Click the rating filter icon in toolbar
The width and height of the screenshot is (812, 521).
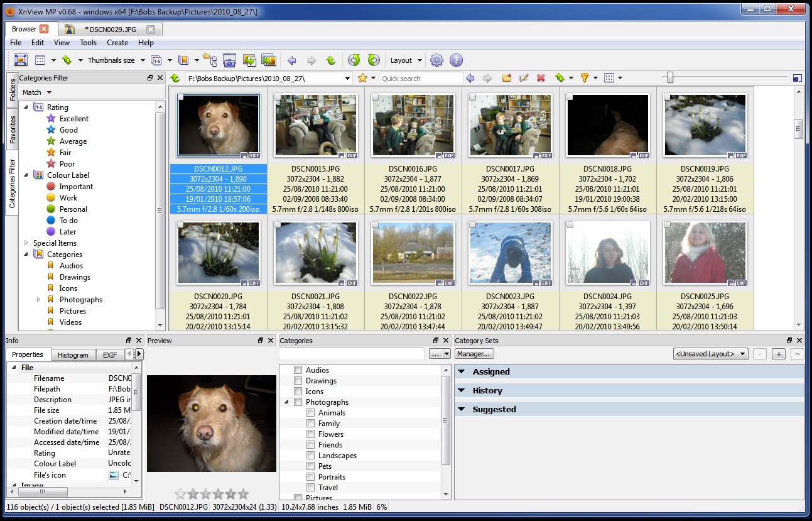coord(156,60)
